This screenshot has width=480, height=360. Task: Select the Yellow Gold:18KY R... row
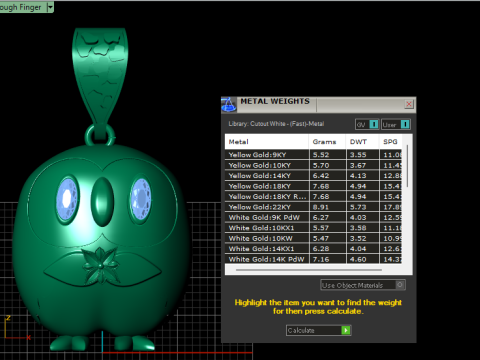coord(313,197)
